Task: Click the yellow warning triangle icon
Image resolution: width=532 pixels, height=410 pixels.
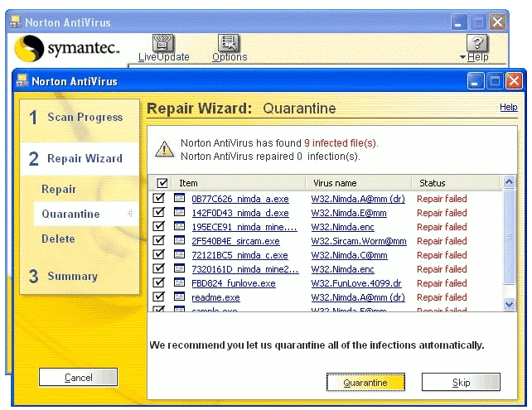Action: 164,149
